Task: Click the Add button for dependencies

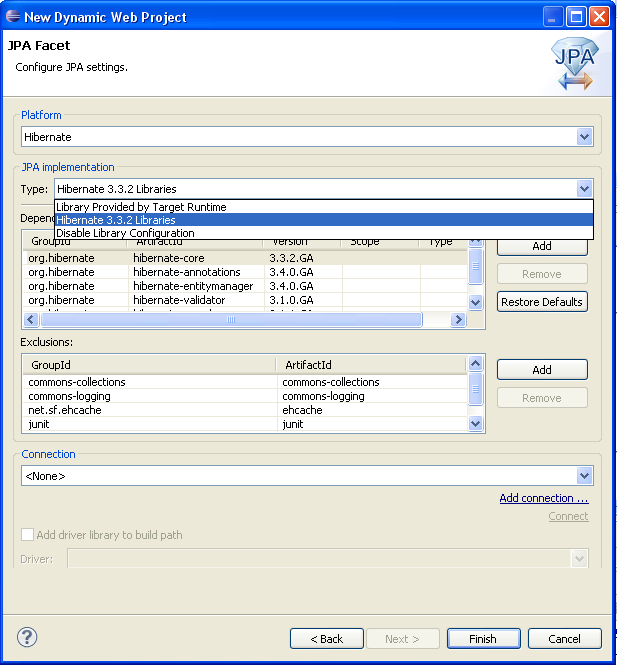Action: [x=542, y=246]
